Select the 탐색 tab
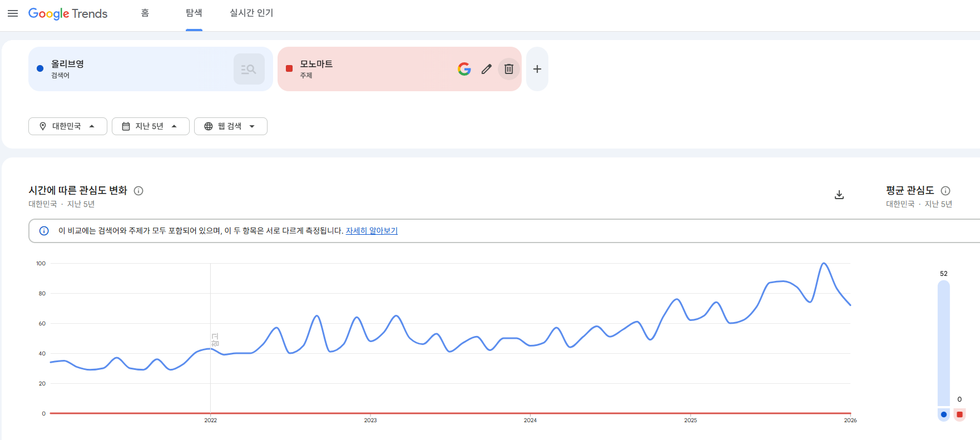Viewport: 980px width, 440px height. [194, 13]
